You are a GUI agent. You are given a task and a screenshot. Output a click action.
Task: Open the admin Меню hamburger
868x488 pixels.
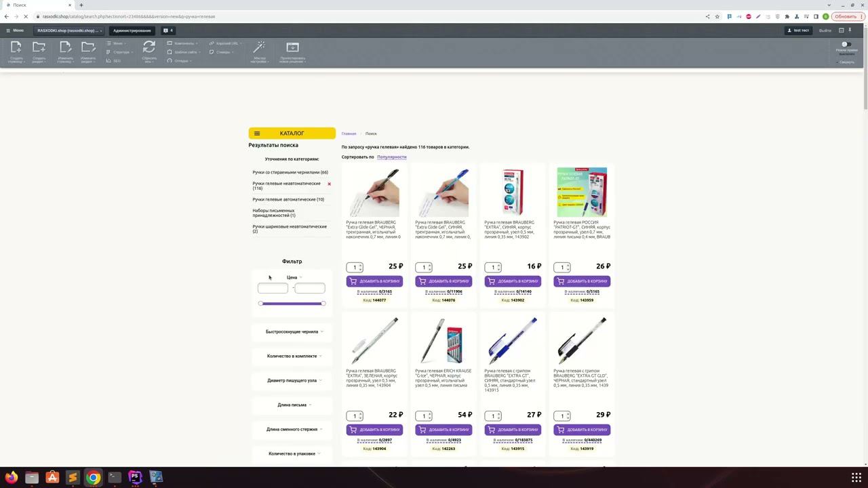[14, 30]
